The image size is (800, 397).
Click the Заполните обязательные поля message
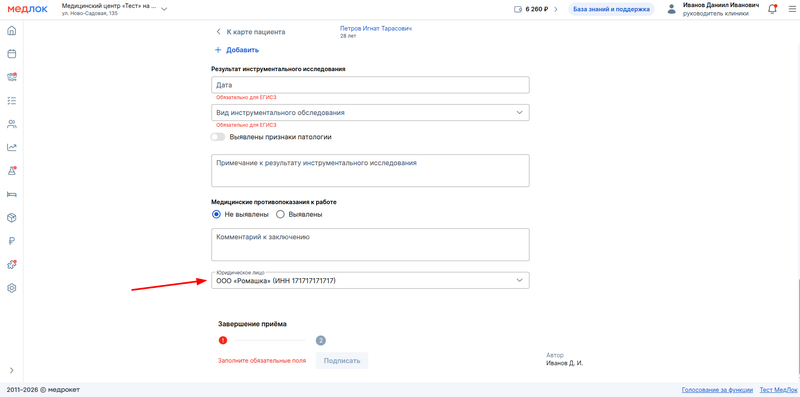click(262, 361)
